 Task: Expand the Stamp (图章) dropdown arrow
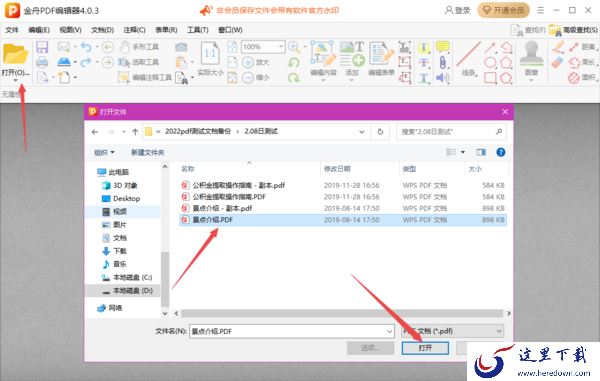pyautogui.click(x=531, y=80)
